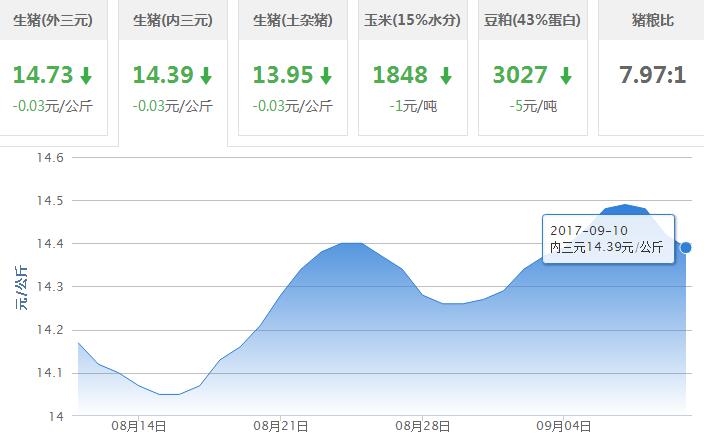Click the blue data point marker on chart
This screenshot has height=442, width=704.
[686, 247]
